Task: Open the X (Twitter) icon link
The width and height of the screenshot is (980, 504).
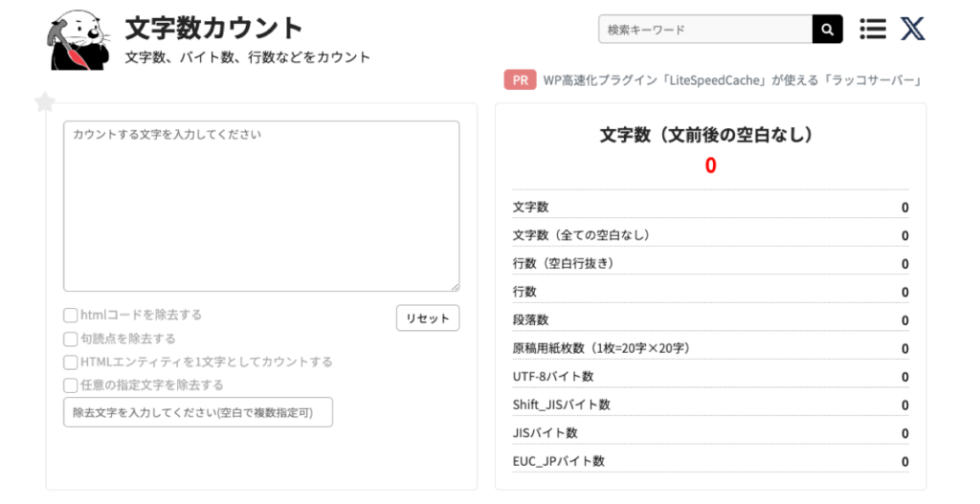Action: [912, 30]
